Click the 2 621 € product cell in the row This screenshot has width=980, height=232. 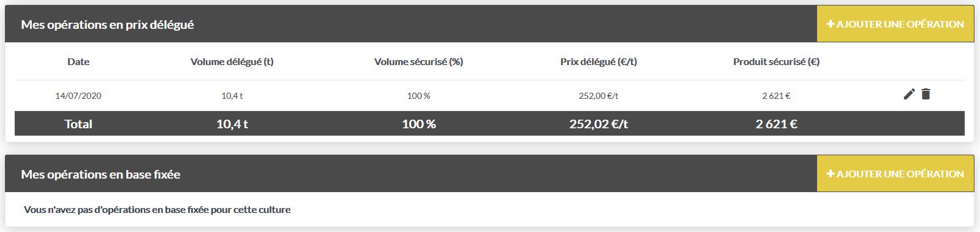pyautogui.click(x=776, y=96)
